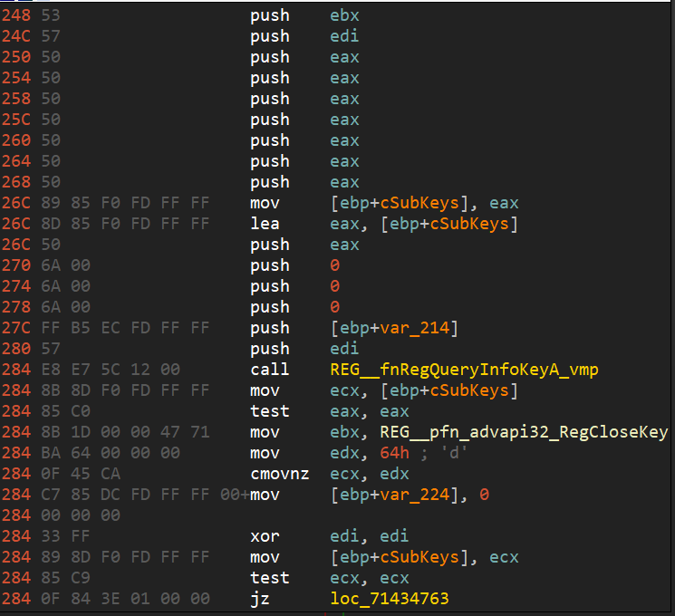This screenshot has height=616, width=675.
Task: Click the 'ebx' operand of push ebx
Action: pos(344,15)
